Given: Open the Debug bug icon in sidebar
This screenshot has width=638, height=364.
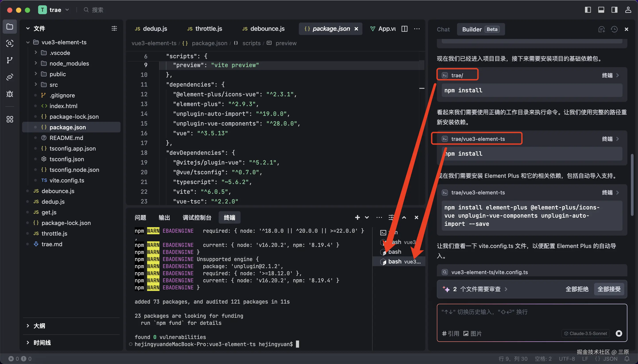Looking at the screenshot, I should coord(10,94).
